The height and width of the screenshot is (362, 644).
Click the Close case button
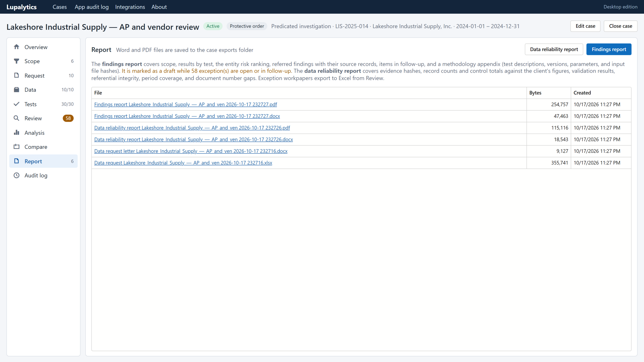coord(621,26)
